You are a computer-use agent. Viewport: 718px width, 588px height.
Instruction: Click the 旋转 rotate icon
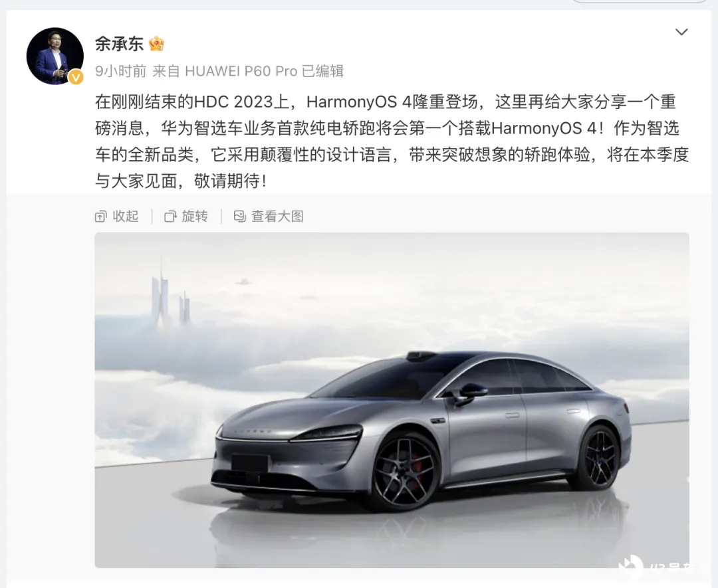[x=170, y=217]
